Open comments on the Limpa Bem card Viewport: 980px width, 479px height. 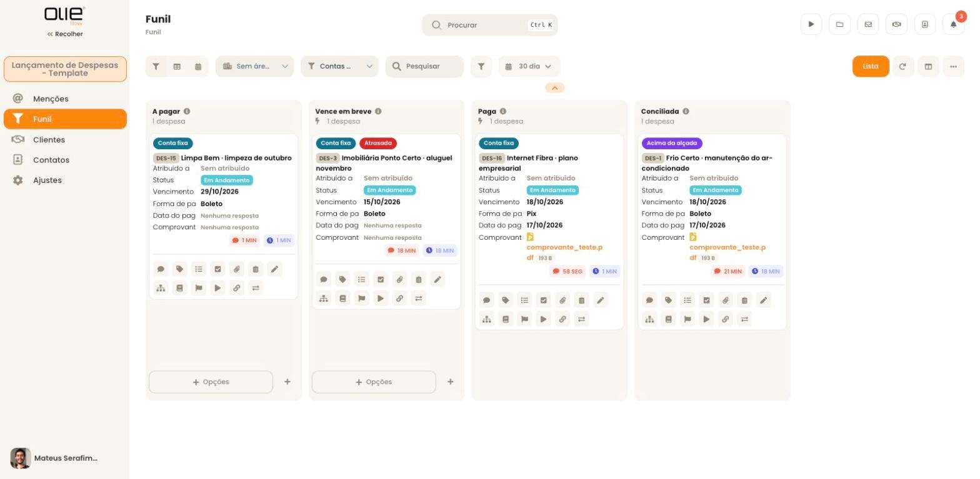click(x=161, y=269)
